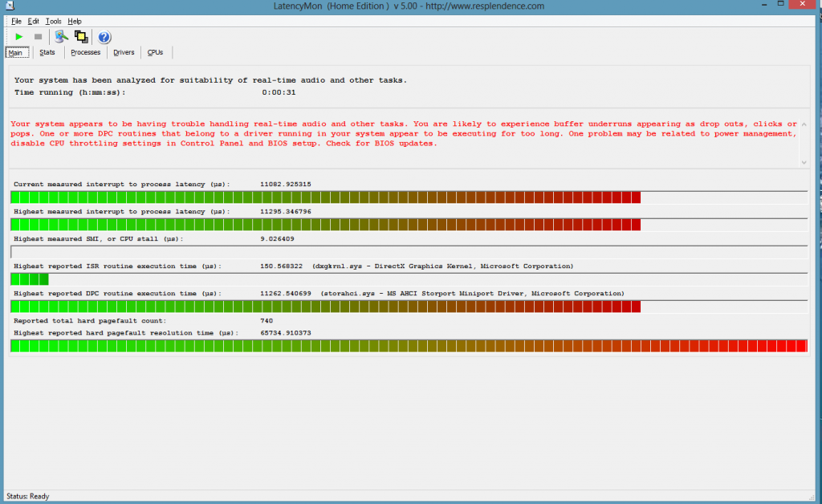
Task: Click the warning text scroll up arrow
Action: point(804,124)
